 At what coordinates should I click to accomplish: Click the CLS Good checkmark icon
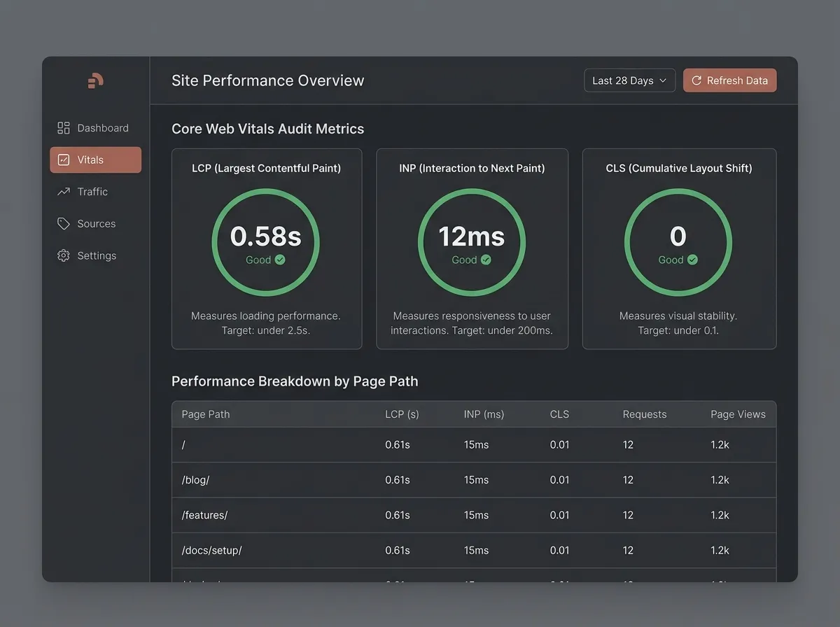click(692, 260)
